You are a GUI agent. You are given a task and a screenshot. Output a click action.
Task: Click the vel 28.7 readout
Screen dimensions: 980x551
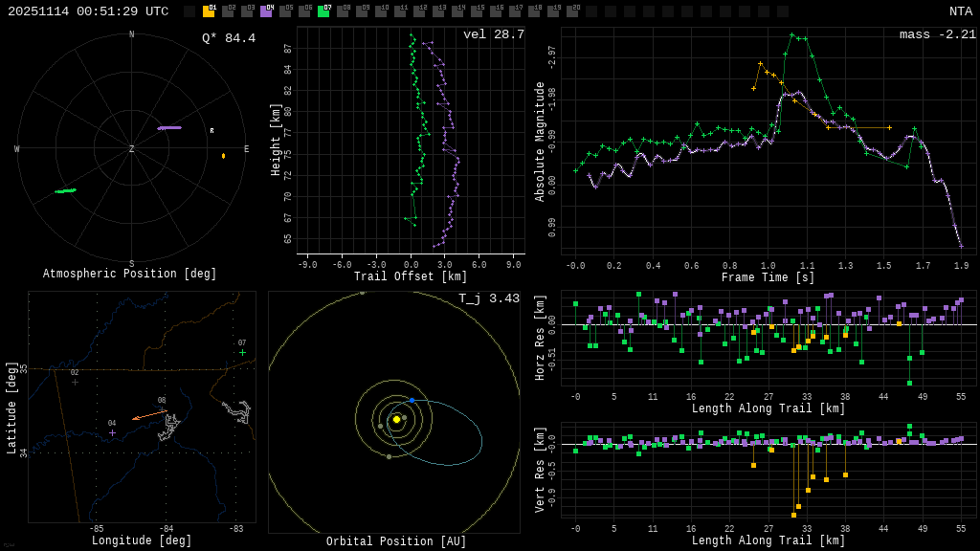pos(493,34)
